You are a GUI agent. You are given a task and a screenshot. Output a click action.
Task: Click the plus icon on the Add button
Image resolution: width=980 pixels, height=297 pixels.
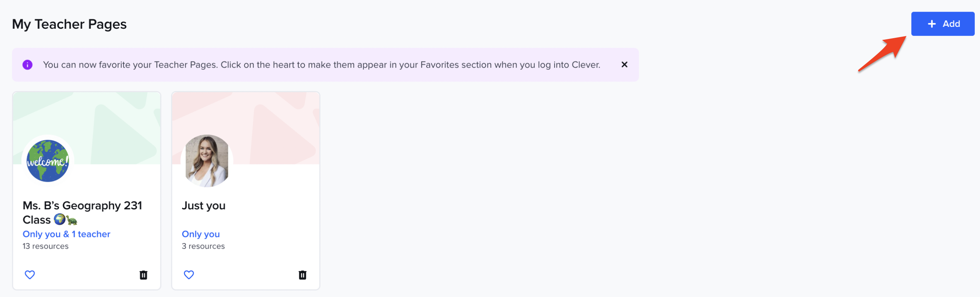tap(932, 23)
